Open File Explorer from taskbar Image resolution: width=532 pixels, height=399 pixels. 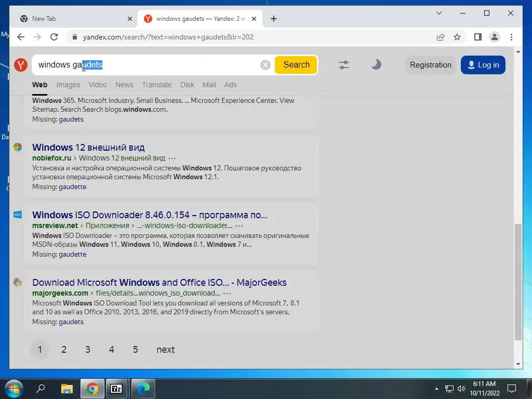[67, 389]
